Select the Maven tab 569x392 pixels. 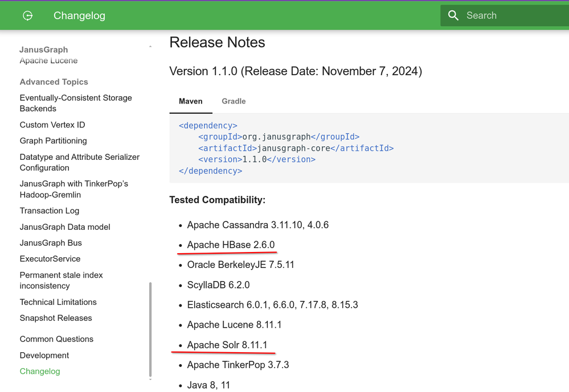click(x=190, y=101)
